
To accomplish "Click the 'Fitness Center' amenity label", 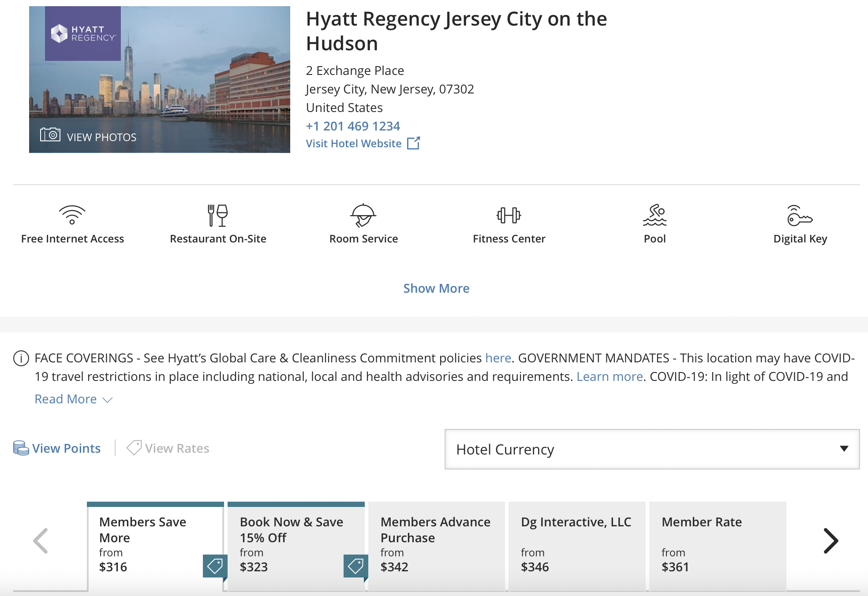I will [x=509, y=238].
